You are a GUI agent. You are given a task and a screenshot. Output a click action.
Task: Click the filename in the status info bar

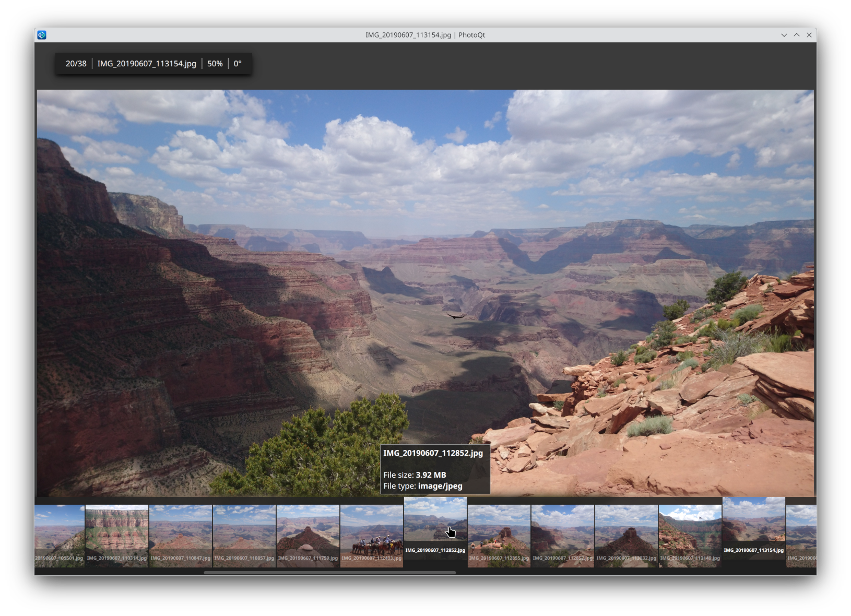pos(147,64)
